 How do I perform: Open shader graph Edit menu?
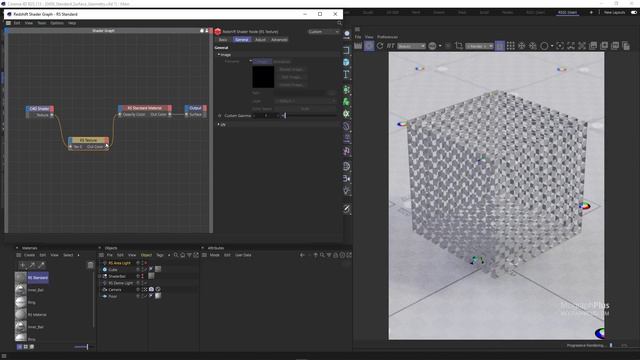point(17,23)
